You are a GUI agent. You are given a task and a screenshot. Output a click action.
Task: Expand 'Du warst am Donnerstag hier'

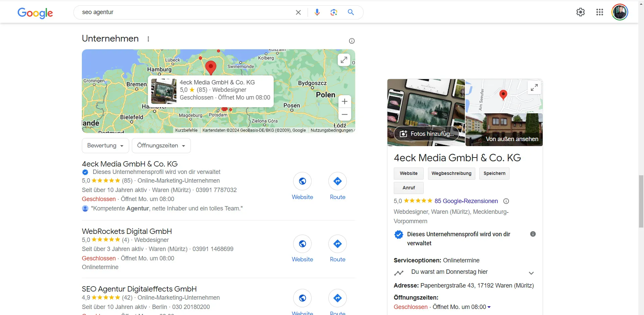coord(531,273)
